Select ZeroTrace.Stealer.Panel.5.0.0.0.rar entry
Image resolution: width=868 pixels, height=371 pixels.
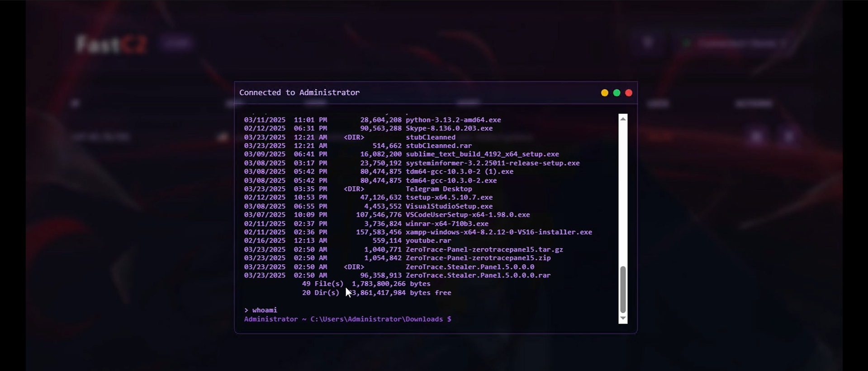coord(397,275)
